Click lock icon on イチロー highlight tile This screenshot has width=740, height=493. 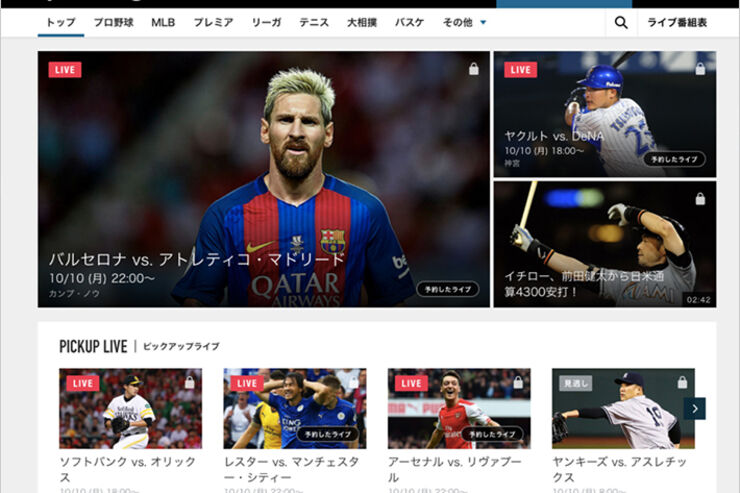point(700,199)
